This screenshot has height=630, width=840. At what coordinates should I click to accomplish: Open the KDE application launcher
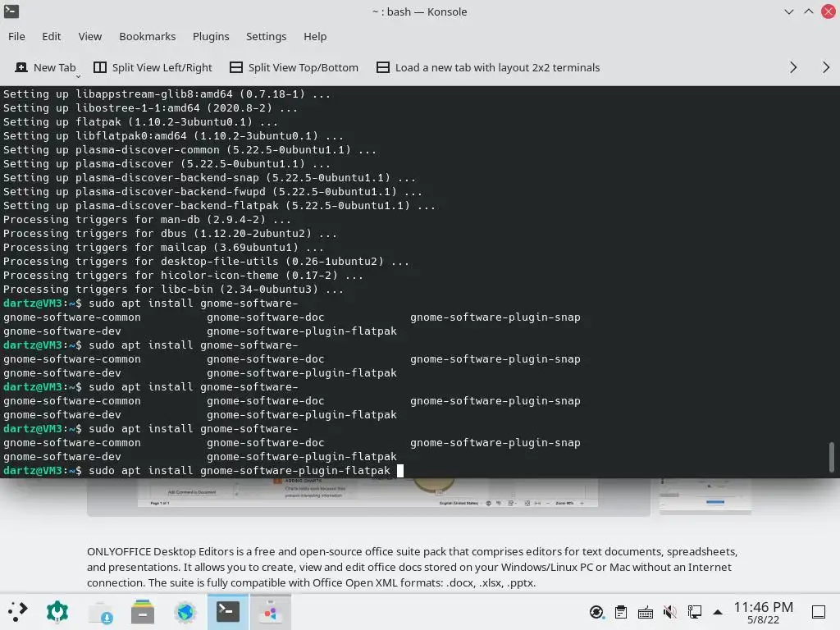(18, 612)
